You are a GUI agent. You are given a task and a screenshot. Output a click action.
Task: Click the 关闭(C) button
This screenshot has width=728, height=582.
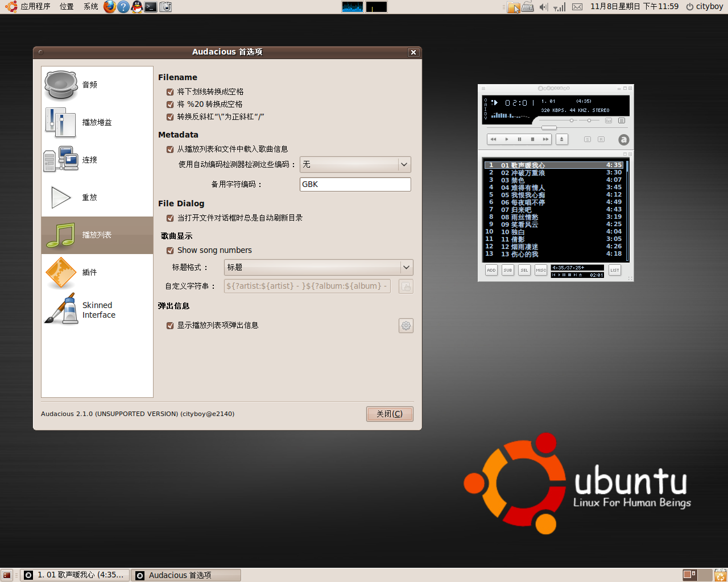pos(390,414)
